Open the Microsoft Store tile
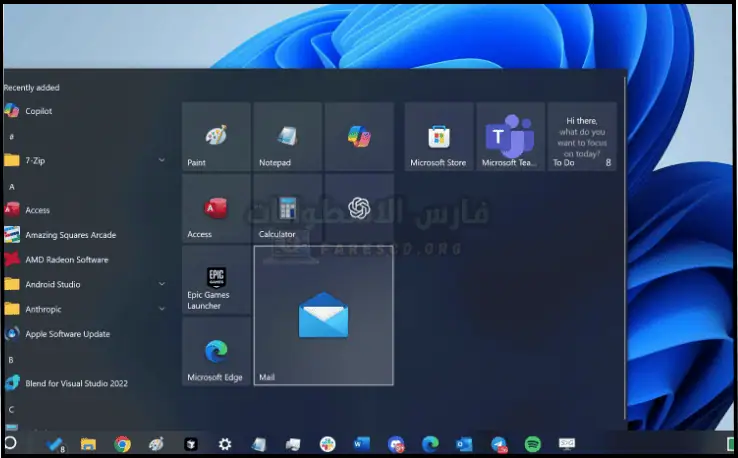The image size is (738, 458). (x=438, y=137)
